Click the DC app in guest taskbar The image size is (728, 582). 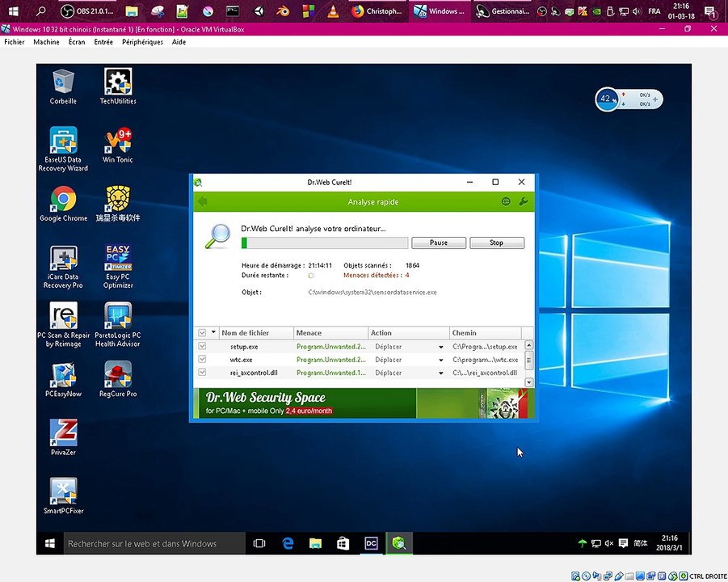tap(371, 543)
